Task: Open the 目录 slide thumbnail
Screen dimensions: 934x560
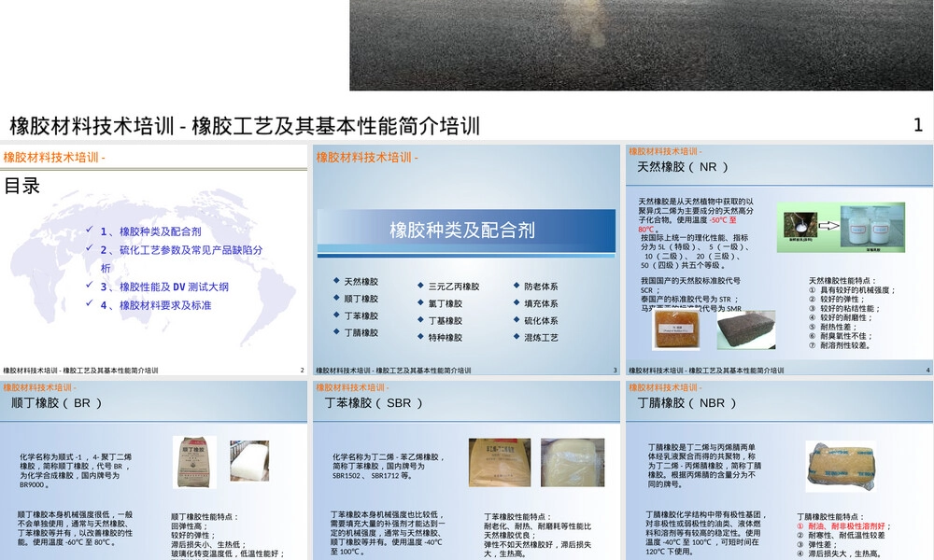Action: coord(154,260)
